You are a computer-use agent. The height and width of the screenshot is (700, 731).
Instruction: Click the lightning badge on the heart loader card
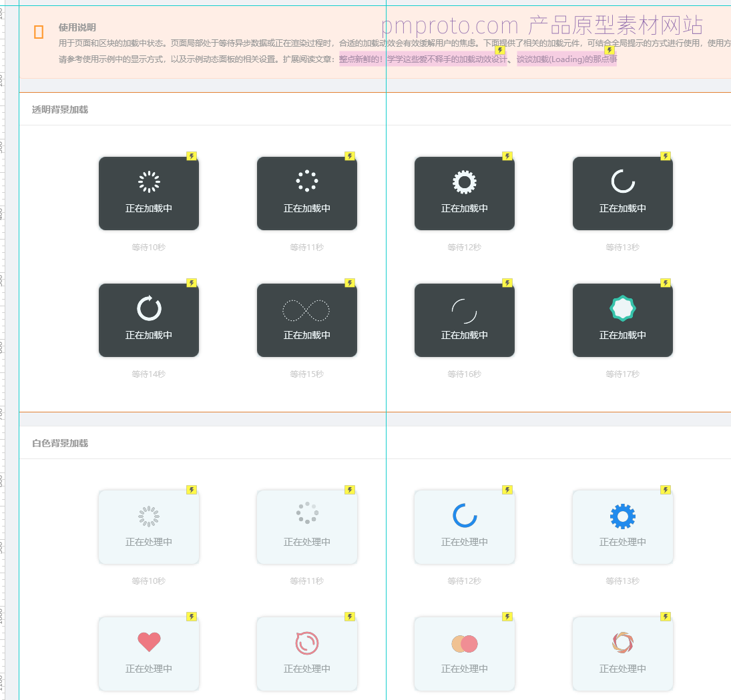192,617
